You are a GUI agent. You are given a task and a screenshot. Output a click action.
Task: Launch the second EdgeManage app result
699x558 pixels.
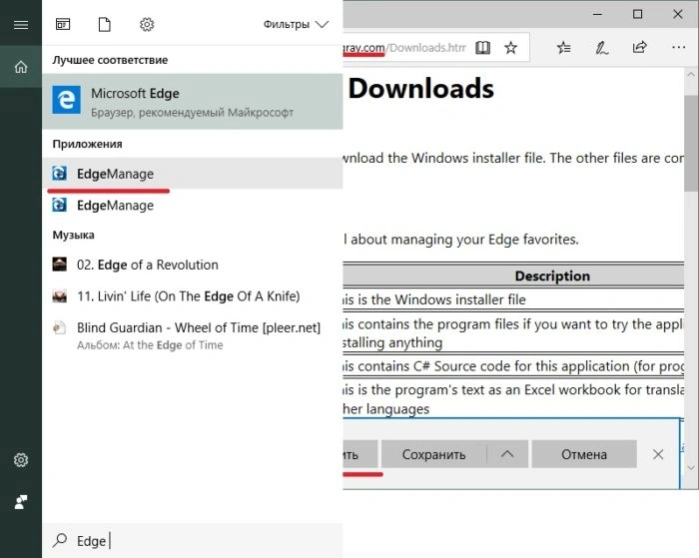click(x=193, y=205)
